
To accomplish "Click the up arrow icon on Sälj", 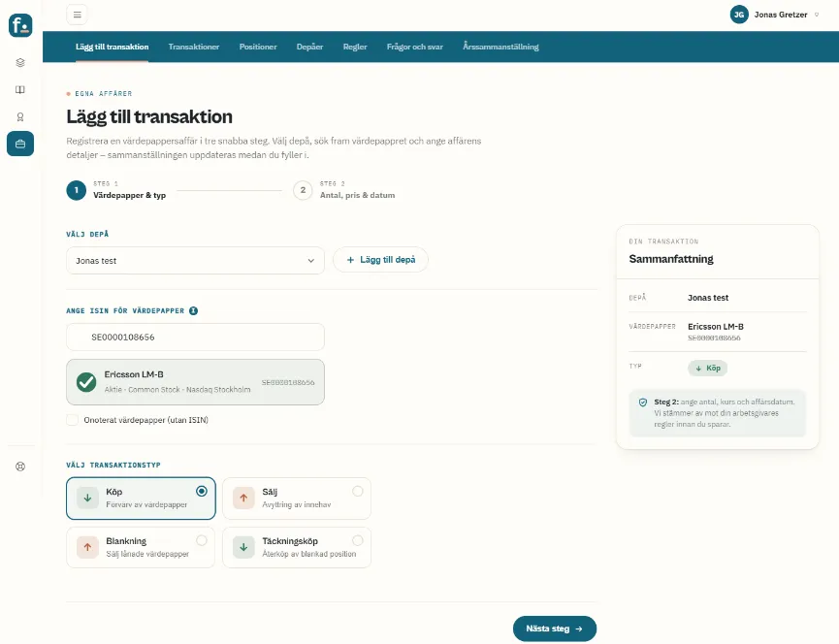I will [243, 498].
